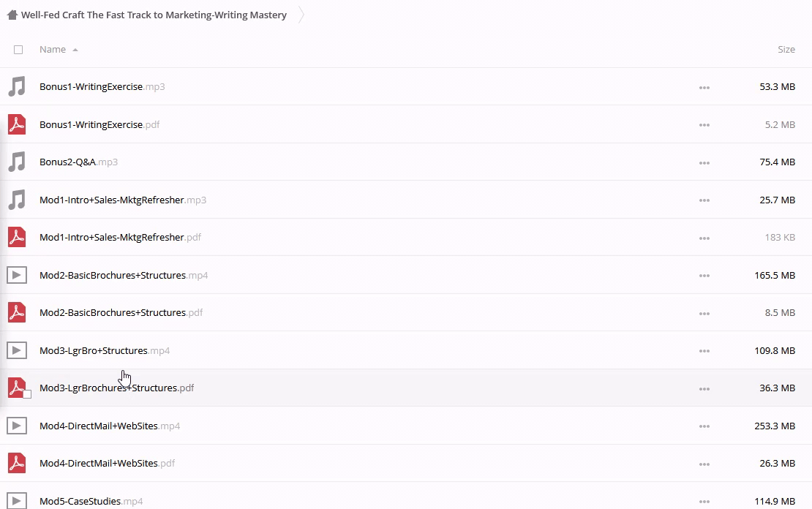Click the PDF icon for Mod1-Intro+Sales-MktgRefresher.pdf

[x=17, y=238]
